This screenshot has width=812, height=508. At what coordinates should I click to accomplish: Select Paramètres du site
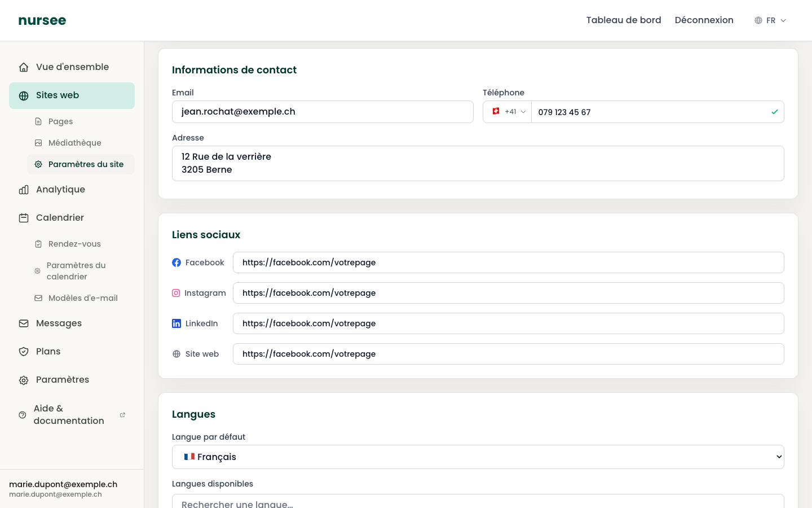tap(81, 164)
